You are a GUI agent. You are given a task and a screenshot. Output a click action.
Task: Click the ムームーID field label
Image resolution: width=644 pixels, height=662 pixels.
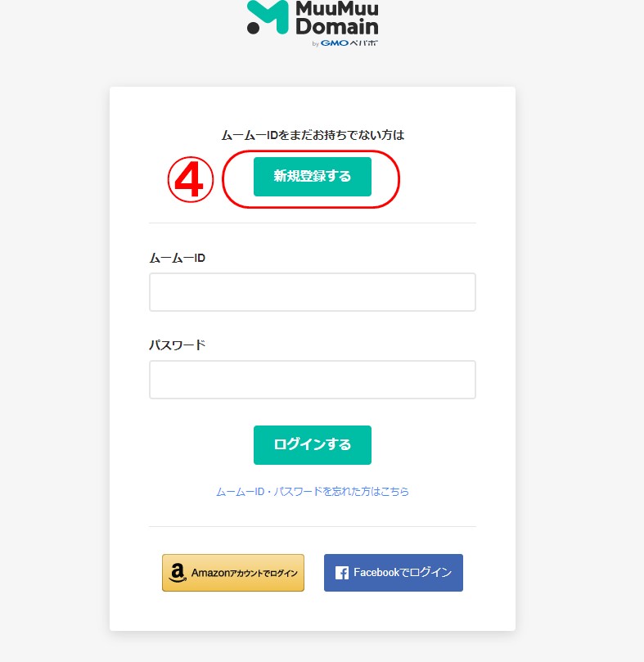tap(178, 258)
